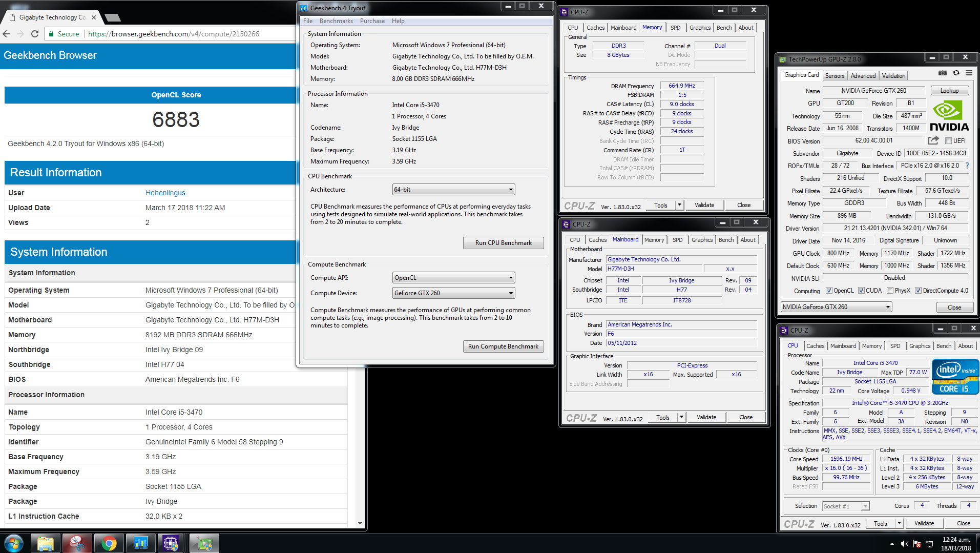Click the Geekbench Browser header title
This screenshot has height=553, width=980.
(x=50, y=55)
